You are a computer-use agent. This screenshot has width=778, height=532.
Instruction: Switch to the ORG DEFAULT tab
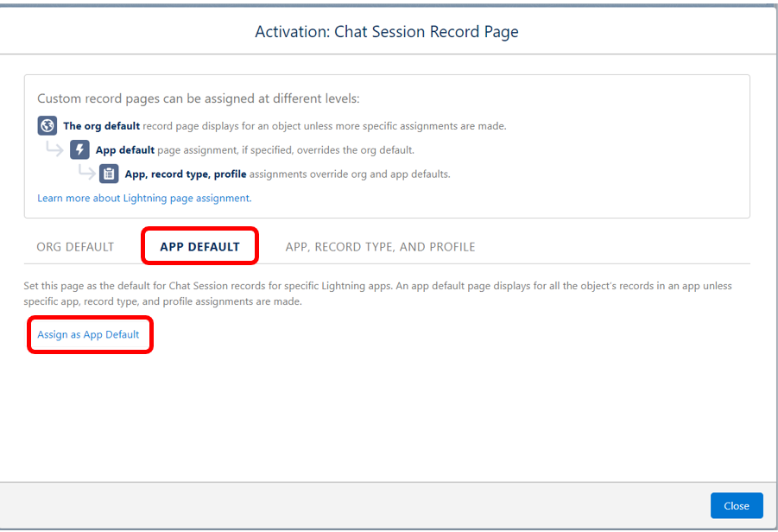tap(75, 247)
